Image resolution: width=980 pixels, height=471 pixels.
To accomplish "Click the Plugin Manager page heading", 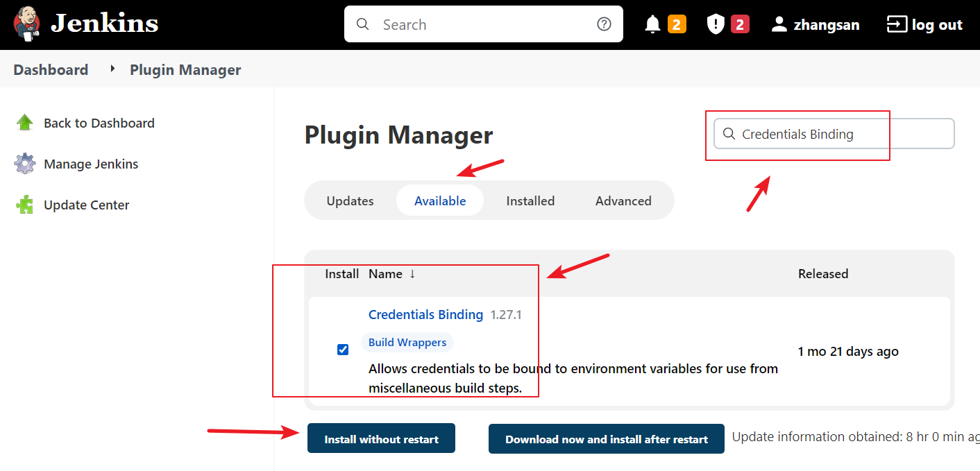I will (398, 135).
